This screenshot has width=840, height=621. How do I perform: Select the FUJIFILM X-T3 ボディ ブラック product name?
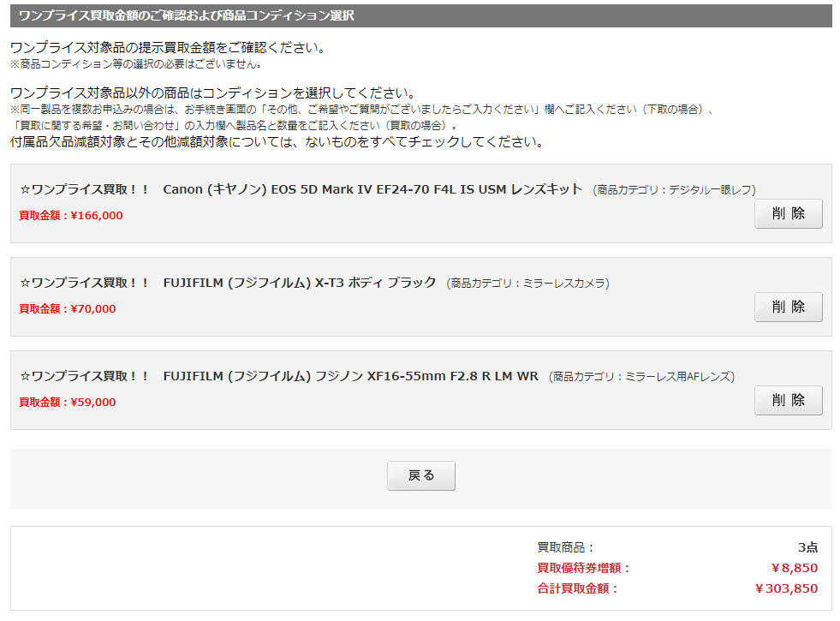pyautogui.click(x=300, y=283)
